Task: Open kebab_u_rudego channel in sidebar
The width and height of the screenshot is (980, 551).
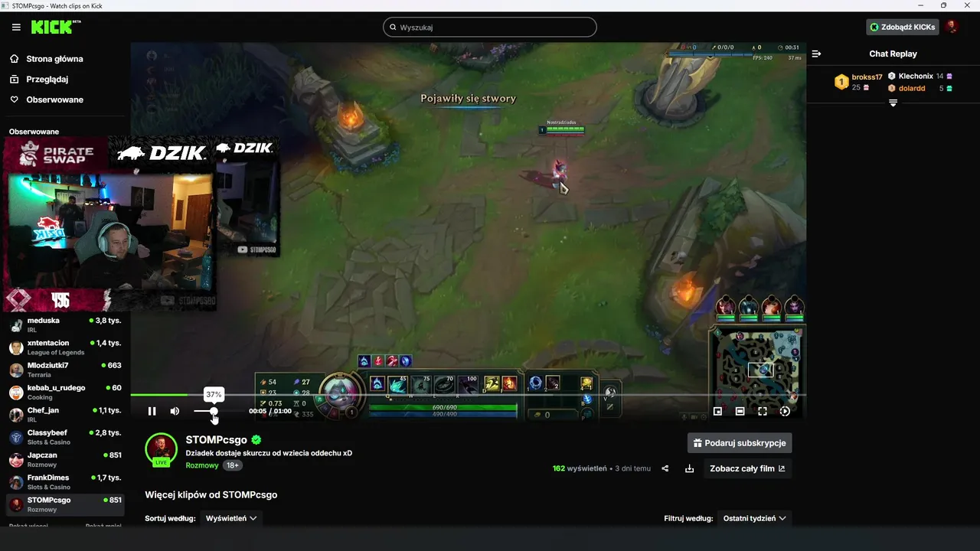Action: coord(65,392)
